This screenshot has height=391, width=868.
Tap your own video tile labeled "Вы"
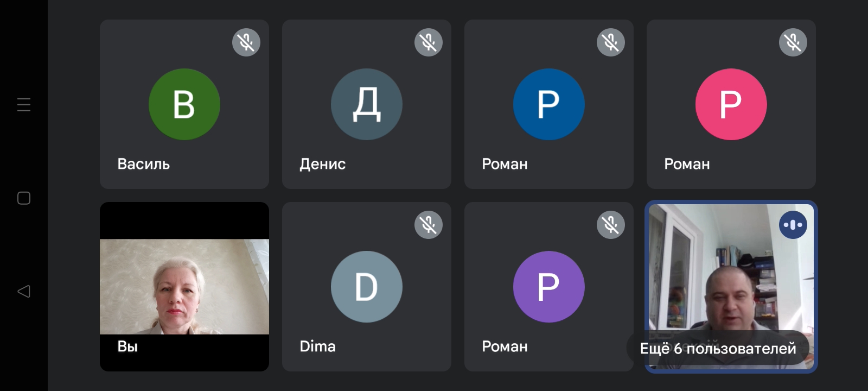tap(184, 287)
